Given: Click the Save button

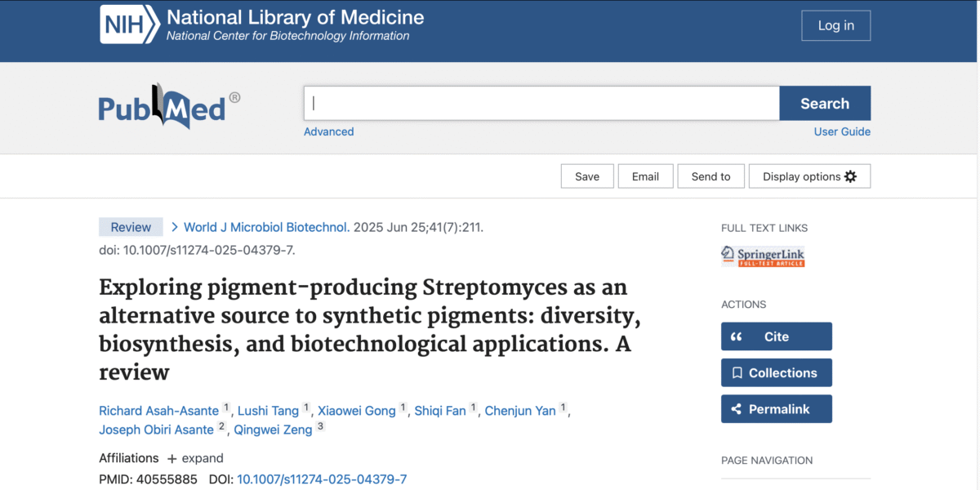Looking at the screenshot, I should tap(586, 176).
